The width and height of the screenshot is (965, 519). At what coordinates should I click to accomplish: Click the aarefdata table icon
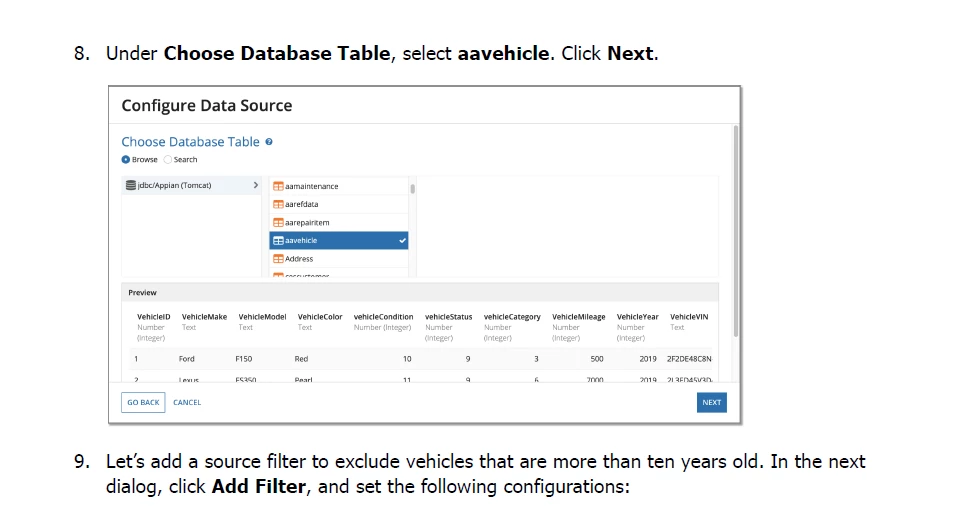[278, 204]
